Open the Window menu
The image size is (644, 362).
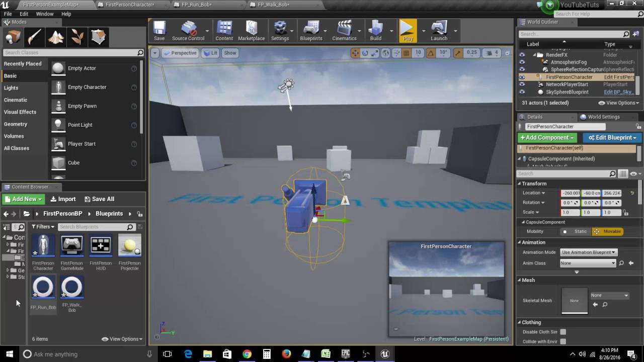pos(45,14)
